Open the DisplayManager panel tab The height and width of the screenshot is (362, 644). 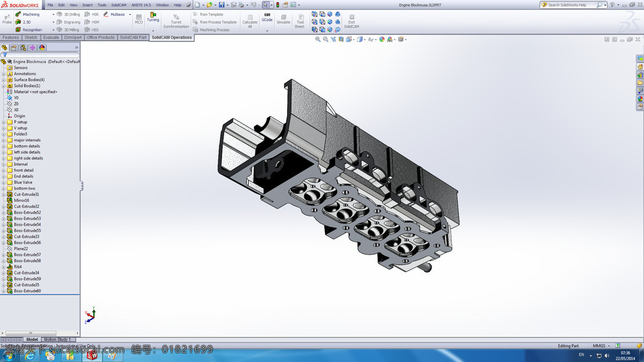[42, 48]
